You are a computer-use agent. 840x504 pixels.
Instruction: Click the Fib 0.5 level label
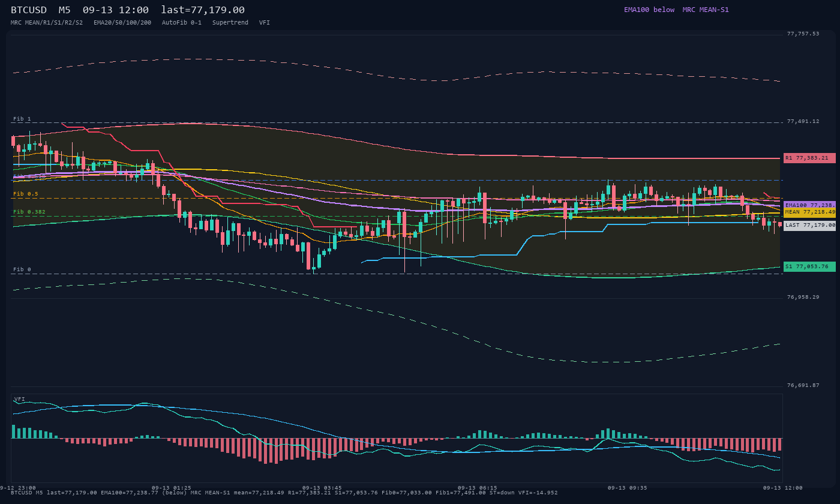pos(26,194)
